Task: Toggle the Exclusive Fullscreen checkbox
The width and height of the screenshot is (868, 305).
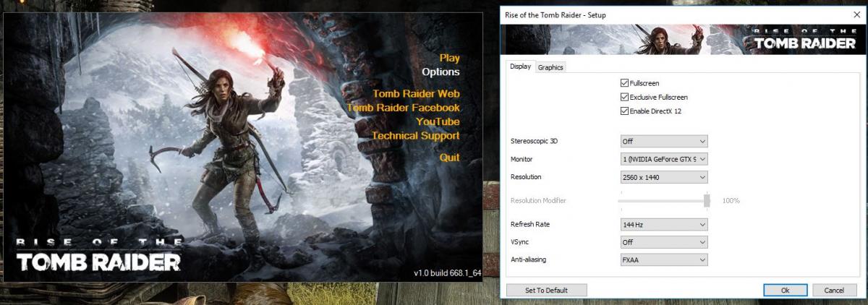Action: (x=625, y=97)
